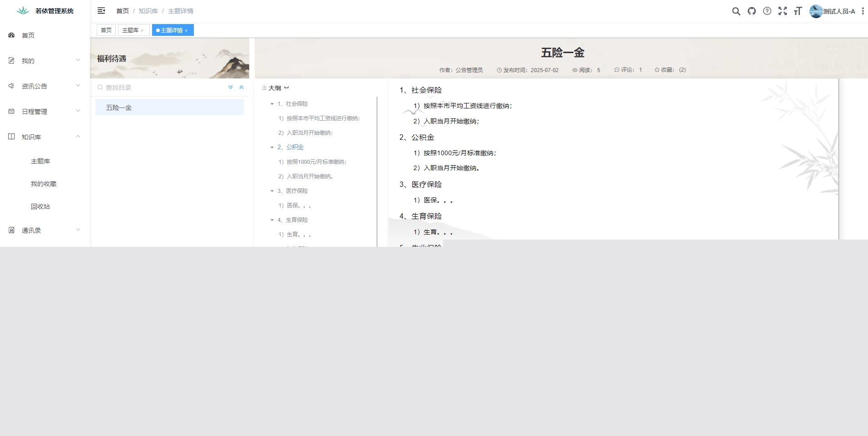Viewport: 868px width, 436px height.
Task: Expand the 资讯公告 sidebar menu
Action: 78,85
